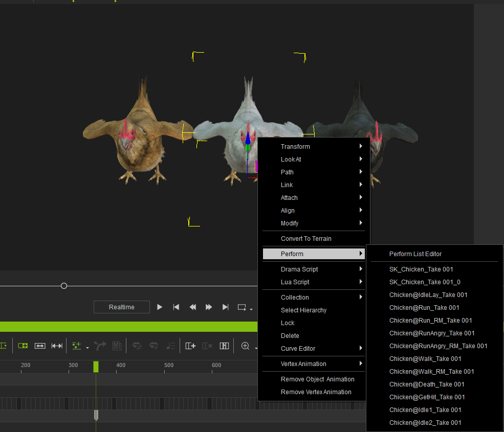Screen dimensions: 504x432
Task: Click the green timeline marker near frame 350
Action: (x=96, y=366)
